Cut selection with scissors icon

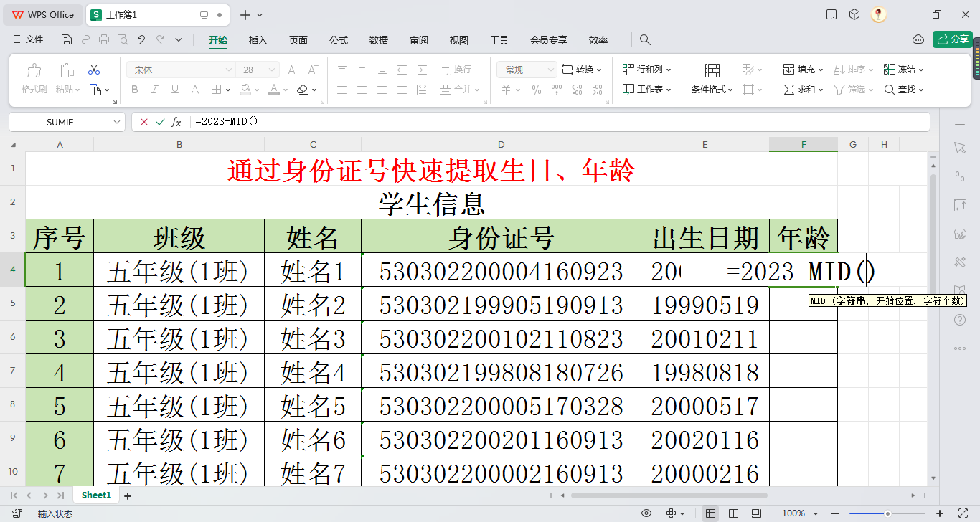pyautogui.click(x=94, y=70)
